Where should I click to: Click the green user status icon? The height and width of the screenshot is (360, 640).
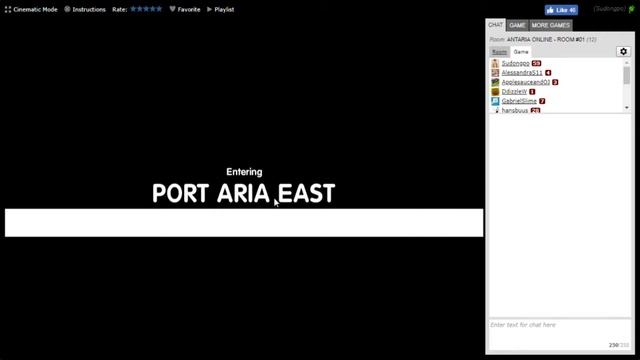click(631, 9)
